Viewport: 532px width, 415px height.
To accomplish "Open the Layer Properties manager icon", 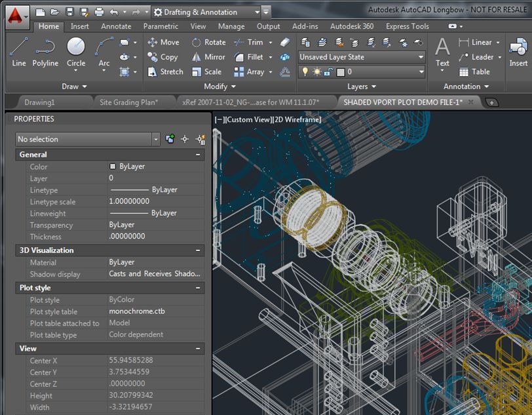I will click(305, 43).
